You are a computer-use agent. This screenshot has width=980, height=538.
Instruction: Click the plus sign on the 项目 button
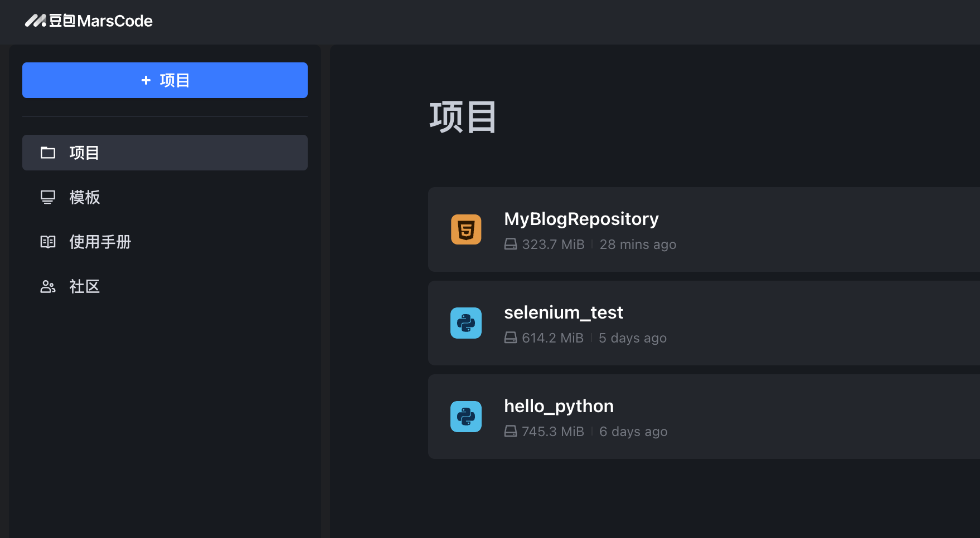tap(146, 80)
